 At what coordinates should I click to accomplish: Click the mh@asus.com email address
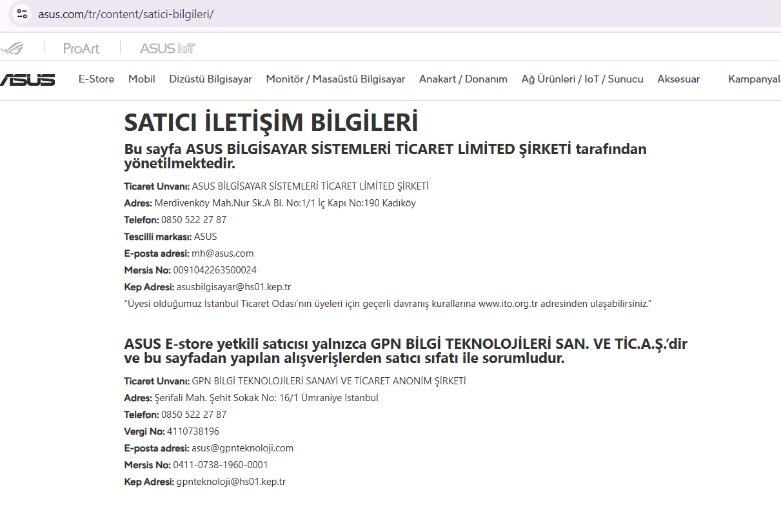[x=222, y=253]
